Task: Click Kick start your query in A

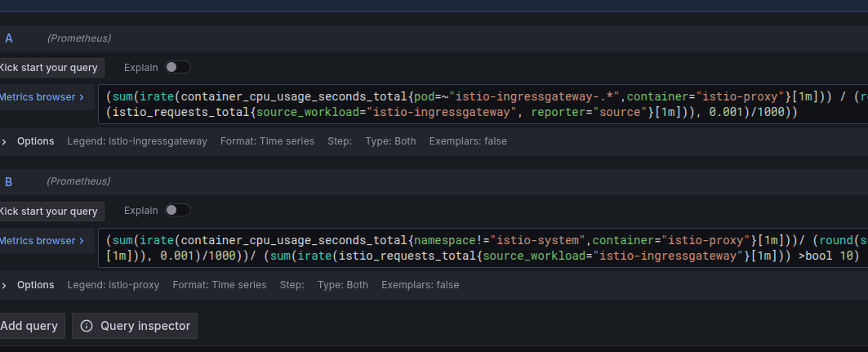Action: (51, 68)
